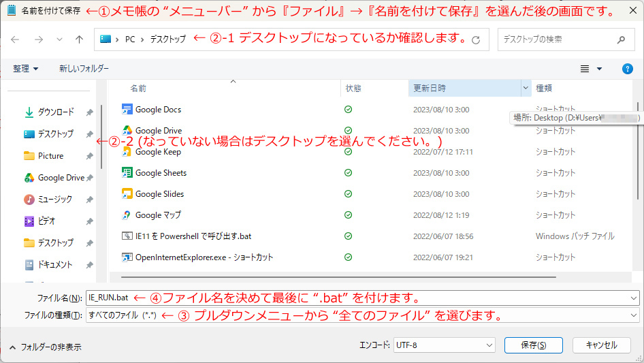Click デスクトップ in the address breadcrumb
644x363 pixels.
click(x=167, y=40)
